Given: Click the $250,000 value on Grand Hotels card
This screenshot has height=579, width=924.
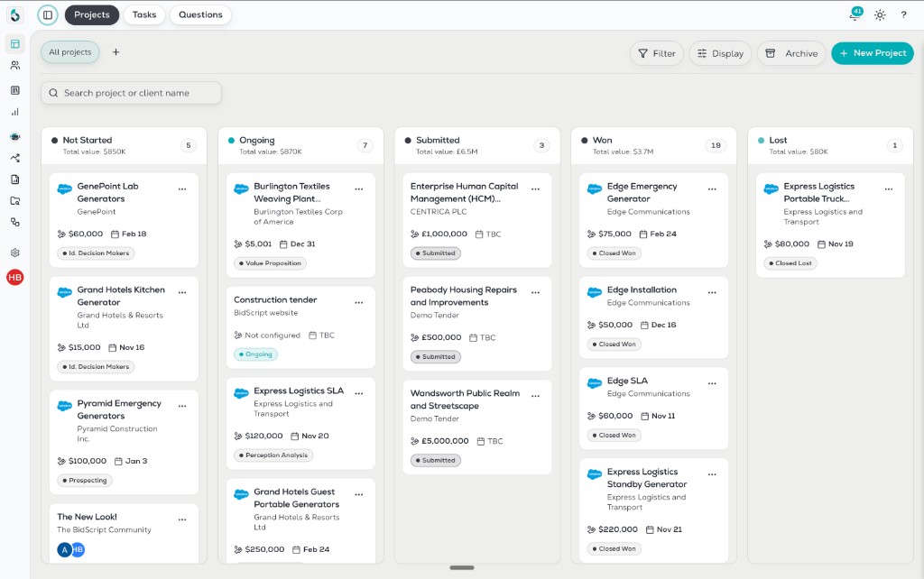Looking at the screenshot, I should click(x=264, y=549).
